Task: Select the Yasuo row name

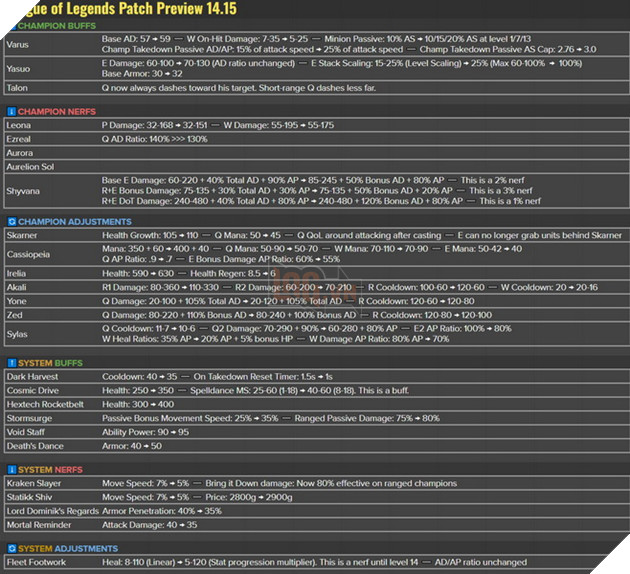Action: pyautogui.click(x=19, y=70)
